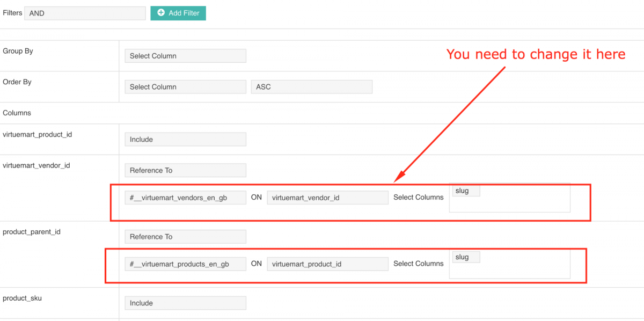The image size is (644, 321).
Task: Click the plus icon on Add Filter
Action: [x=161, y=13]
